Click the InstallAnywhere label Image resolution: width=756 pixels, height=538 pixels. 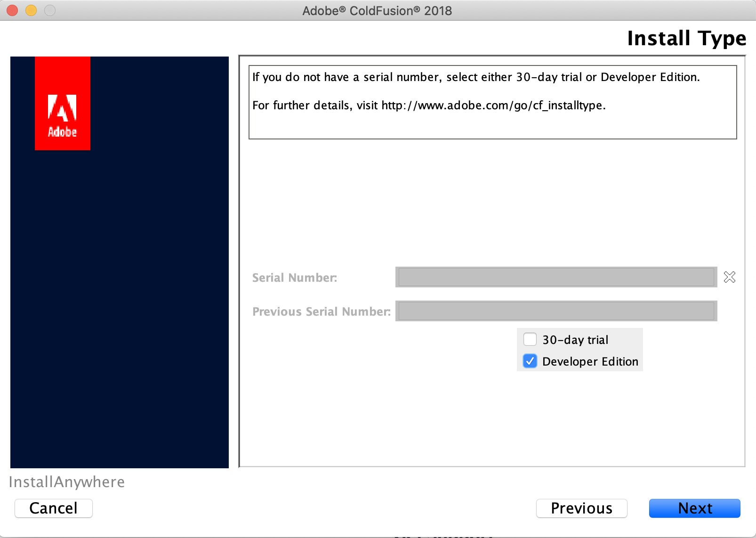coord(67,482)
